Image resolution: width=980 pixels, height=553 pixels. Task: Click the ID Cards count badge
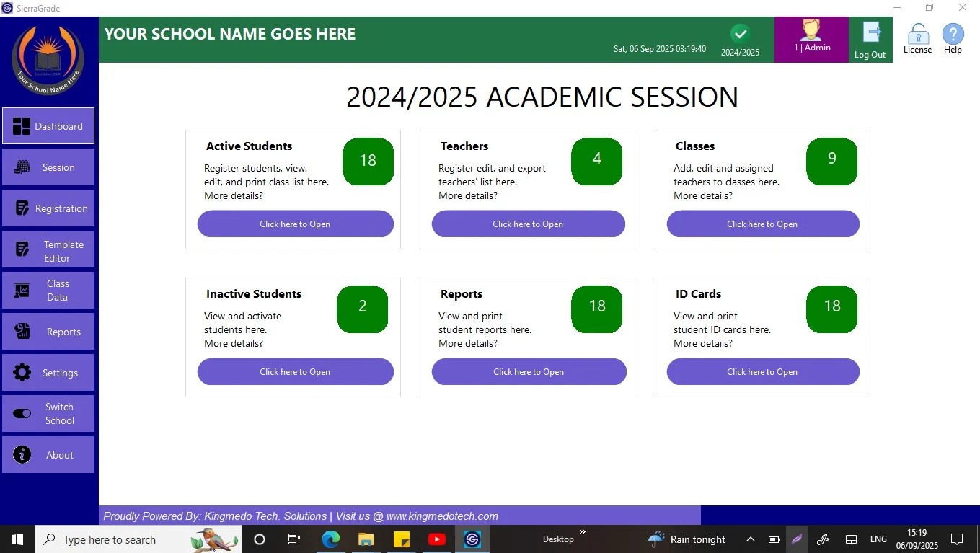831,309
